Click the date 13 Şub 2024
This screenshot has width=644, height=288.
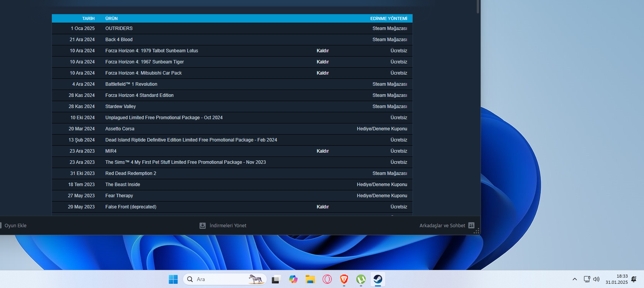(82, 140)
